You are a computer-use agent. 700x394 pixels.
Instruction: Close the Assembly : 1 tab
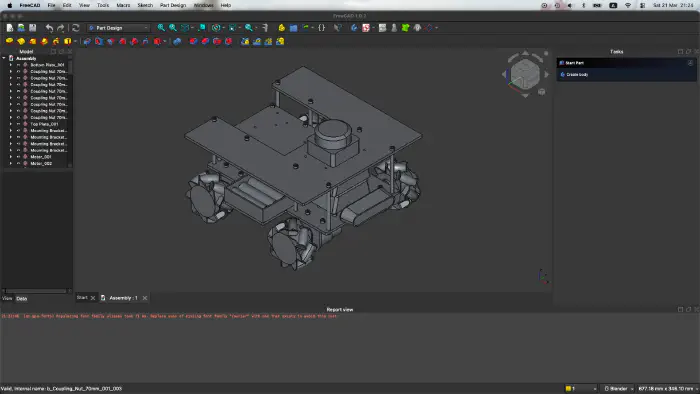point(145,298)
